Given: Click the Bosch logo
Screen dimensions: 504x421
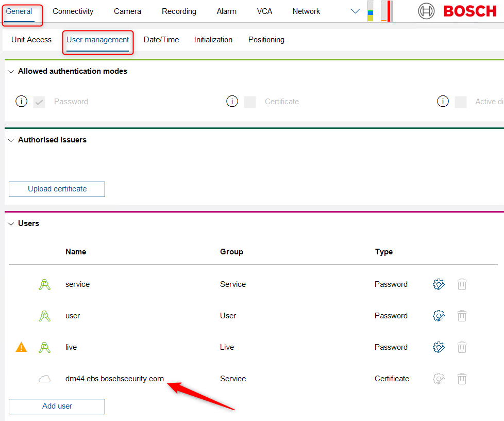Looking at the screenshot, I should coord(457,11).
